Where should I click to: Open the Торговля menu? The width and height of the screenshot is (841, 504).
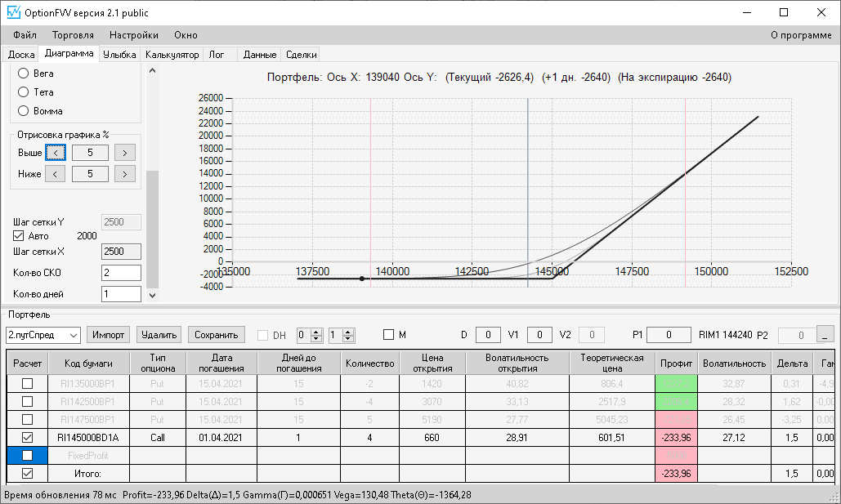73,35
